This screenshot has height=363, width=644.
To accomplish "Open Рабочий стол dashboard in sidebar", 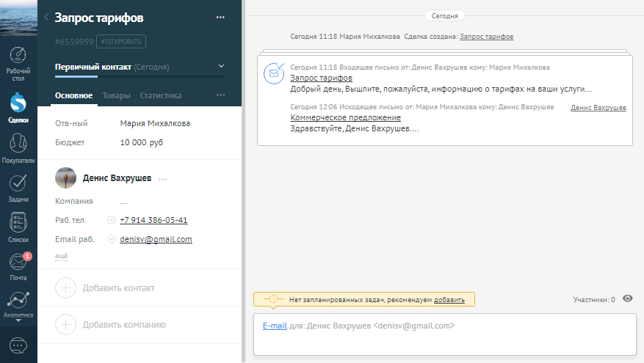I will click(18, 63).
